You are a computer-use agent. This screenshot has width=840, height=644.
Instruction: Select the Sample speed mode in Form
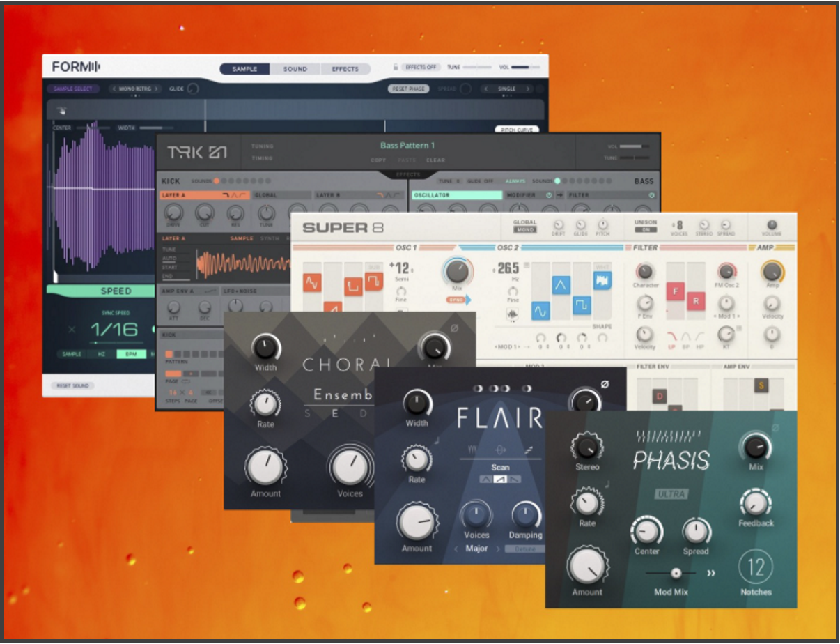click(72, 354)
